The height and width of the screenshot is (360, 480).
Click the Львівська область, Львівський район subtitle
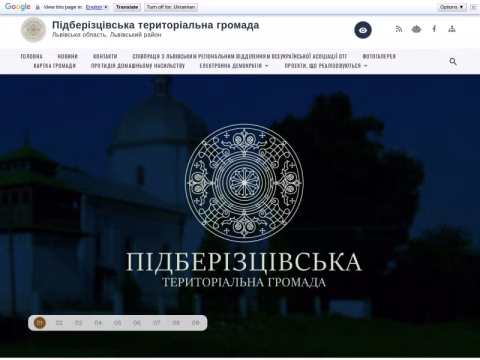pos(107,35)
